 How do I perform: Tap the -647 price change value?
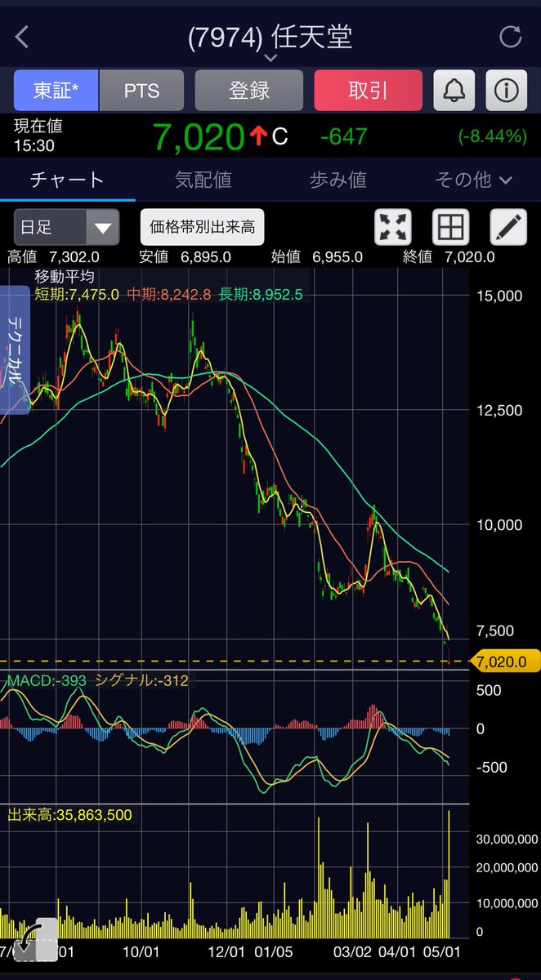[344, 136]
